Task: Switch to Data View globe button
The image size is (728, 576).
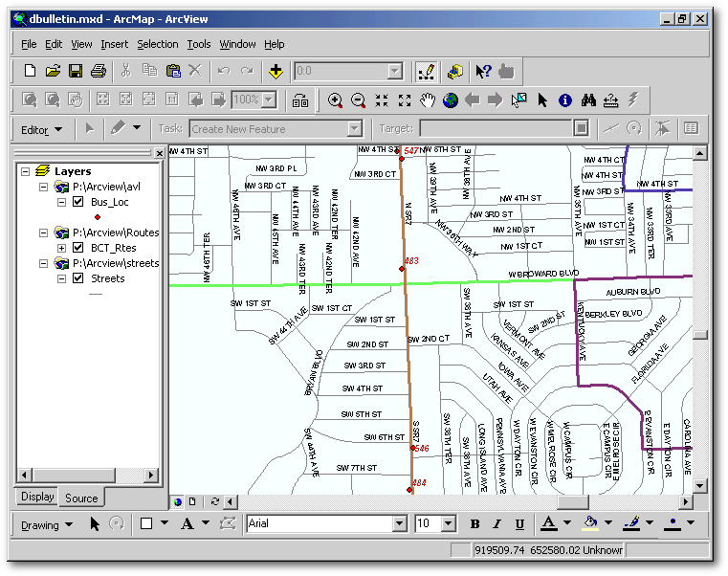Action: (178, 501)
